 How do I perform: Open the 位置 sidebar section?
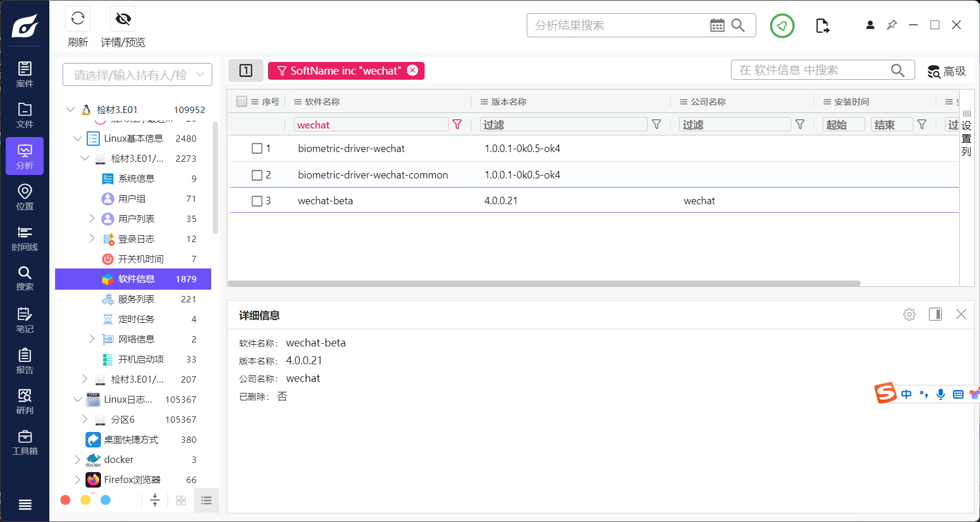(x=25, y=197)
